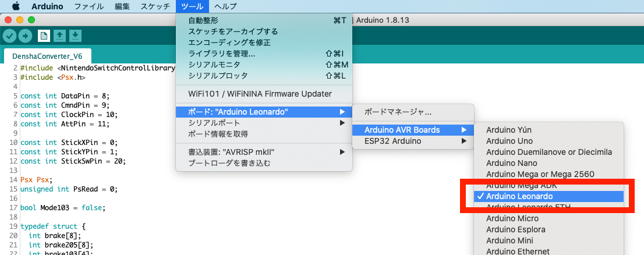Expand the ボード: "Arduino Leonardo" submenu

pos(264,112)
